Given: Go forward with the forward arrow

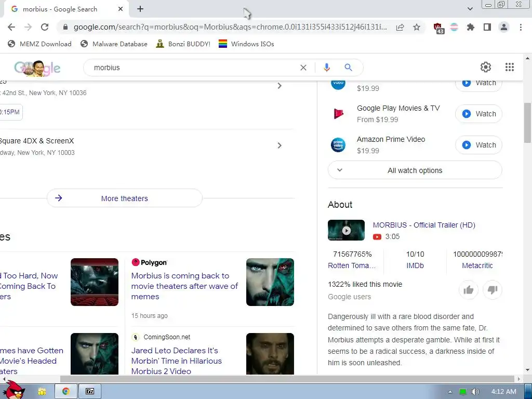Looking at the screenshot, I should [28, 27].
